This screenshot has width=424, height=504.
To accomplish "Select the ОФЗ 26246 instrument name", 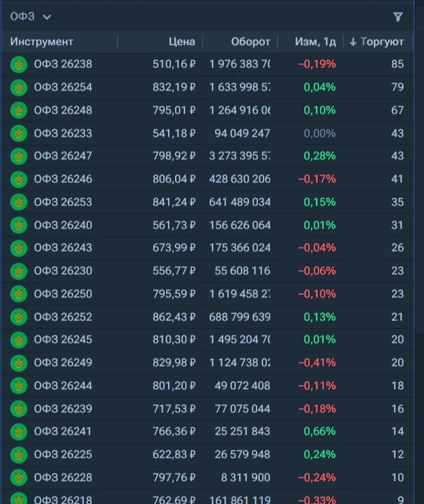I will click(63, 179).
